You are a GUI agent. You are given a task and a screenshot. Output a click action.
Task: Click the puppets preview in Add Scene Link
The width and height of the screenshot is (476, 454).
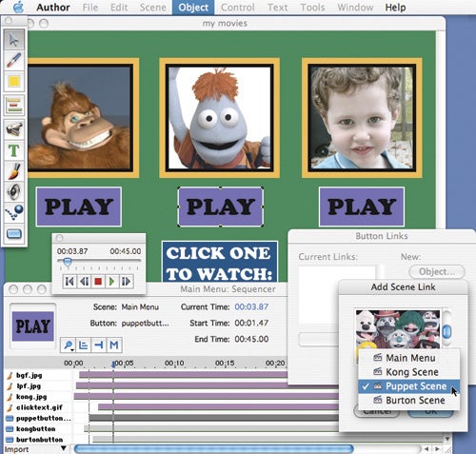point(398,328)
